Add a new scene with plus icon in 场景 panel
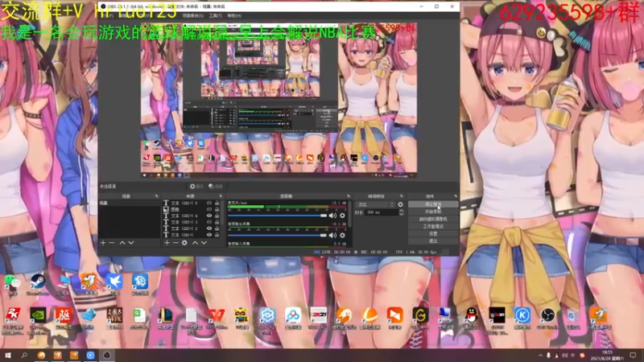The width and height of the screenshot is (644, 362). point(103,243)
